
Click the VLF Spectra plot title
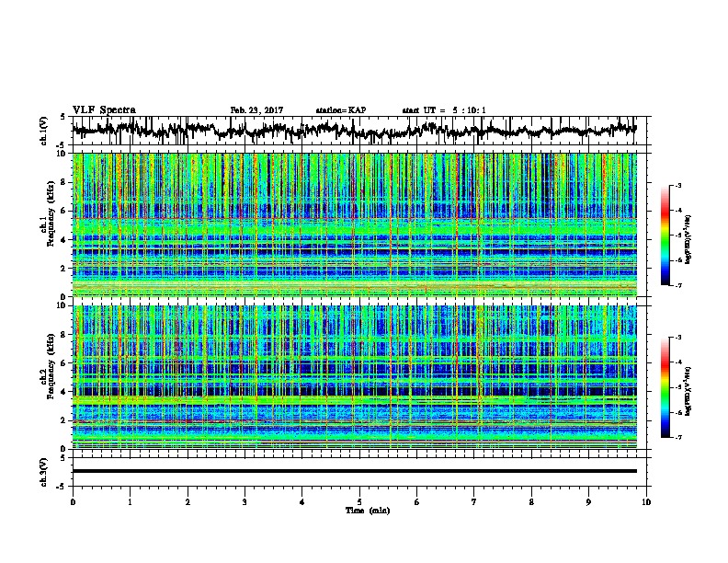(x=104, y=110)
